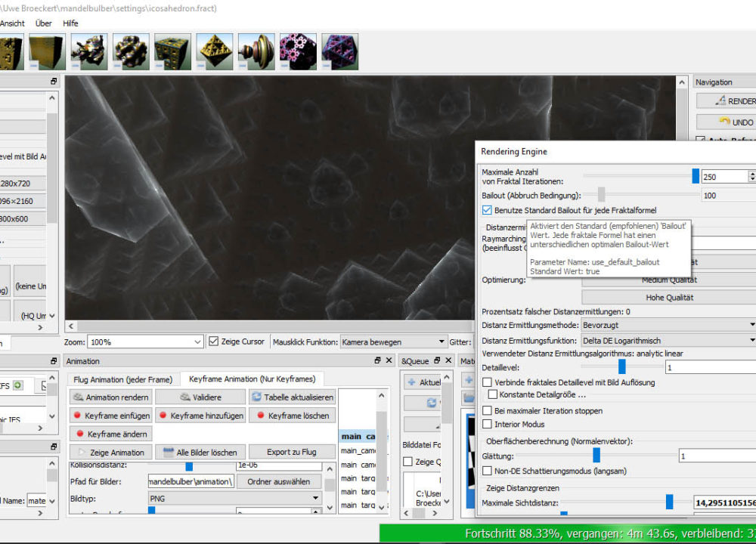Toggle the Zeige Q checkbox in Queue panel
The image size is (756, 544).
408,462
